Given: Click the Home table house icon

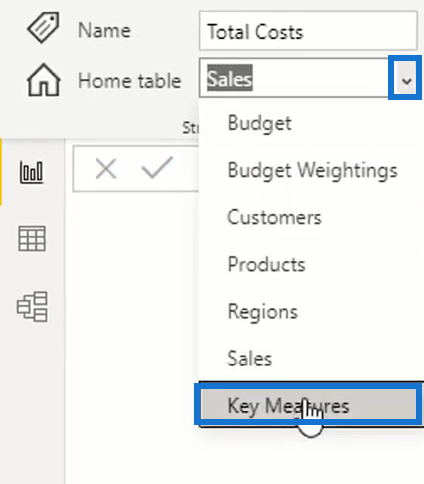Looking at the screenshot, I should click(x=44, y=80).
